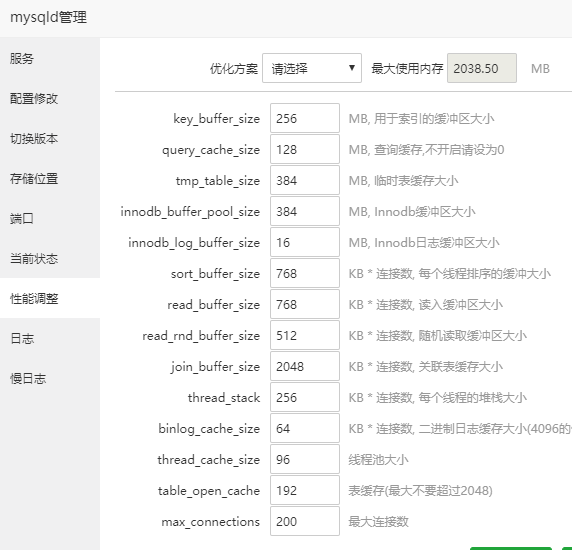Click description '读入缓冲区大小'
Viewport: 572px width, 550px height.
[x=460, y=305]
